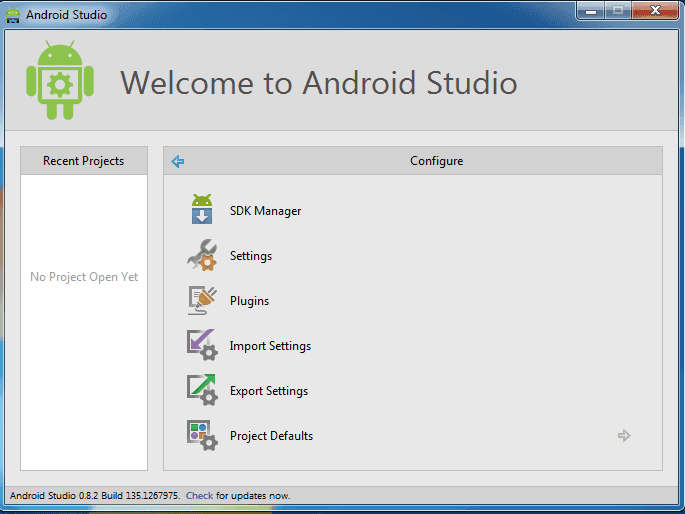Click the Android Studio version build text
Screen dimensions: 685x514
95,496
